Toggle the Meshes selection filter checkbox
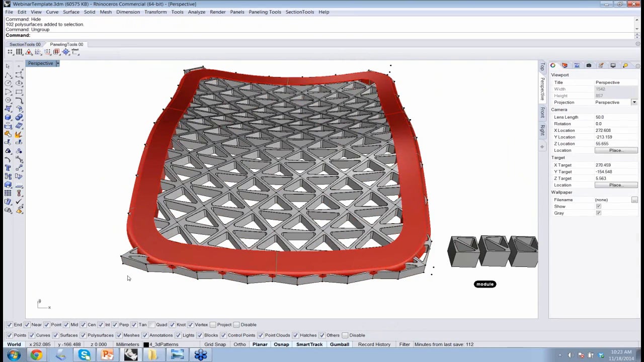644x362 pixels. [x=119, y=335]
